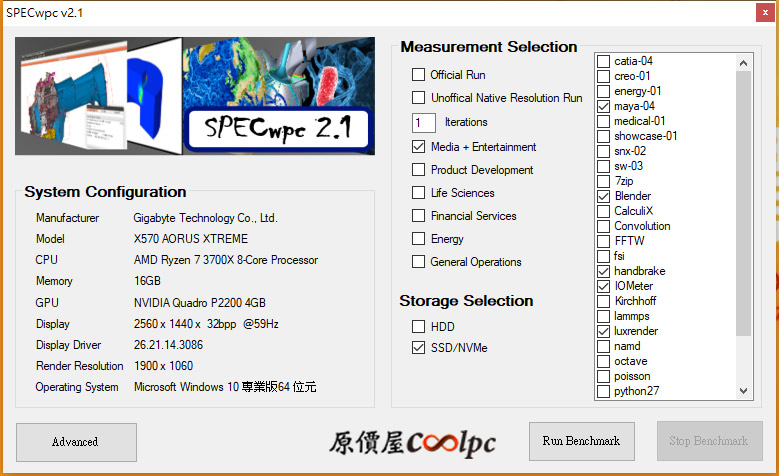This screenshot has width=779, height=476.
Task: Tick the Energy checkbox
Action: point(418,238)
